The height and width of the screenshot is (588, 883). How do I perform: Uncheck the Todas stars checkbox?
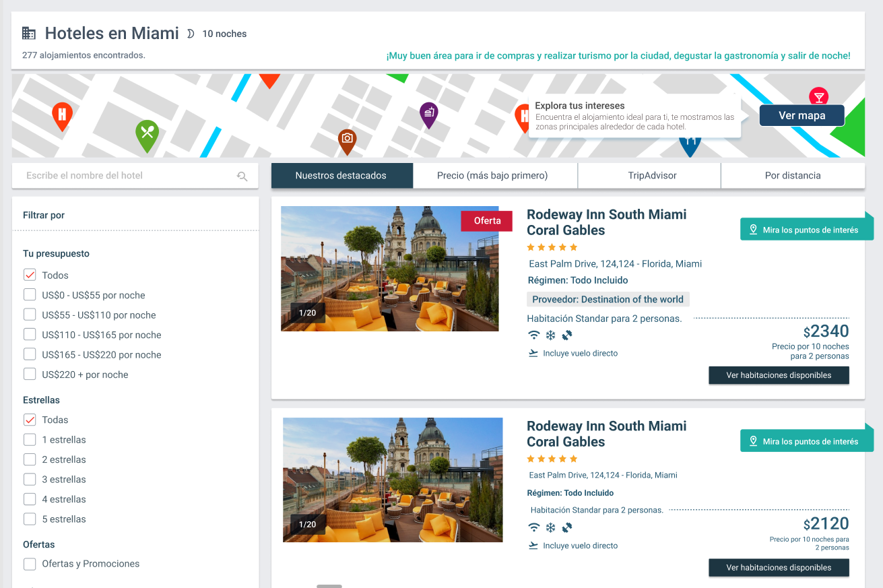[x=30, y=420]
